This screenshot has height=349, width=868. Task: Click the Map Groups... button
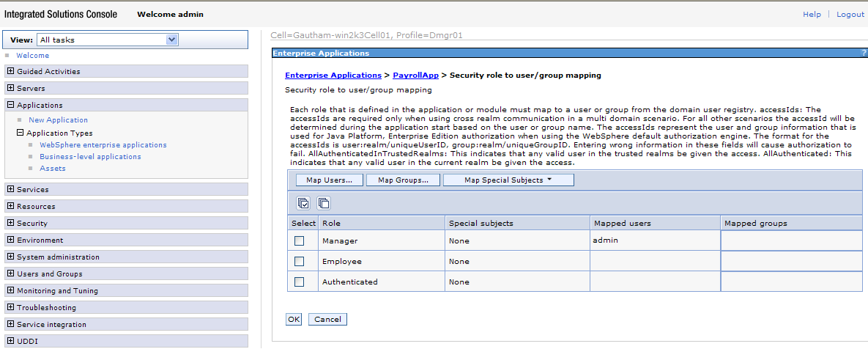403,180
